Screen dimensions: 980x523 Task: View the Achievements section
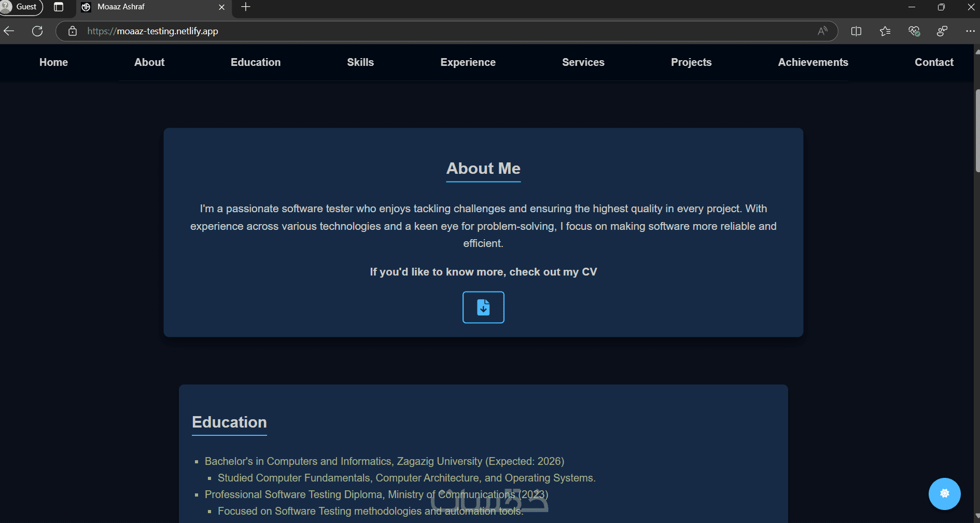pyautogui.click(x=813, y=62)
